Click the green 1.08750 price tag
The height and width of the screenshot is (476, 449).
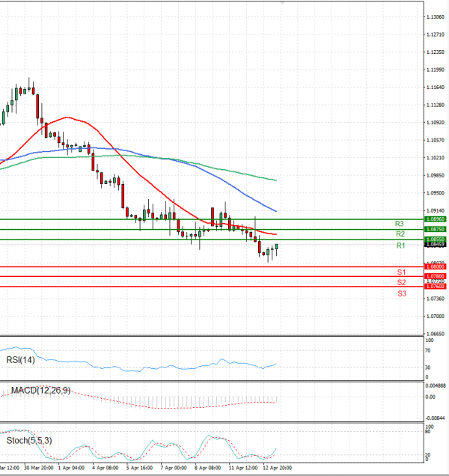point(436,230)
